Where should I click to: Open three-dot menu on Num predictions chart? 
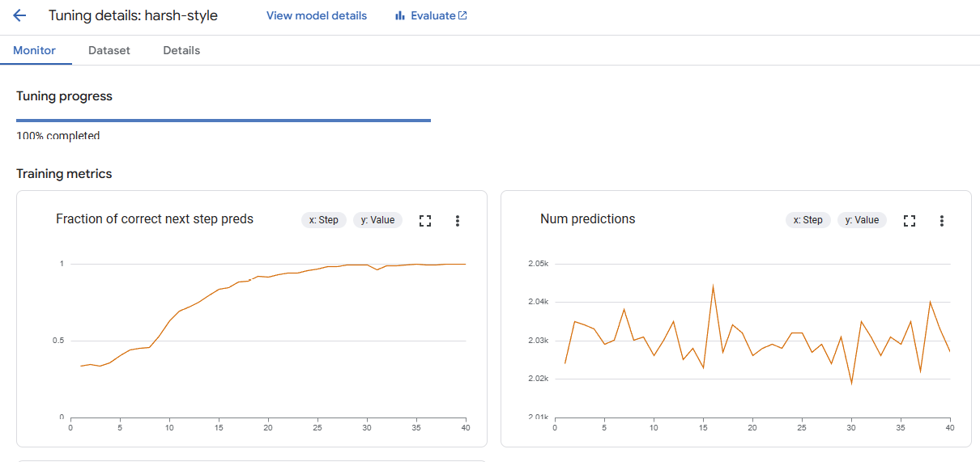[x=942, y=221]
